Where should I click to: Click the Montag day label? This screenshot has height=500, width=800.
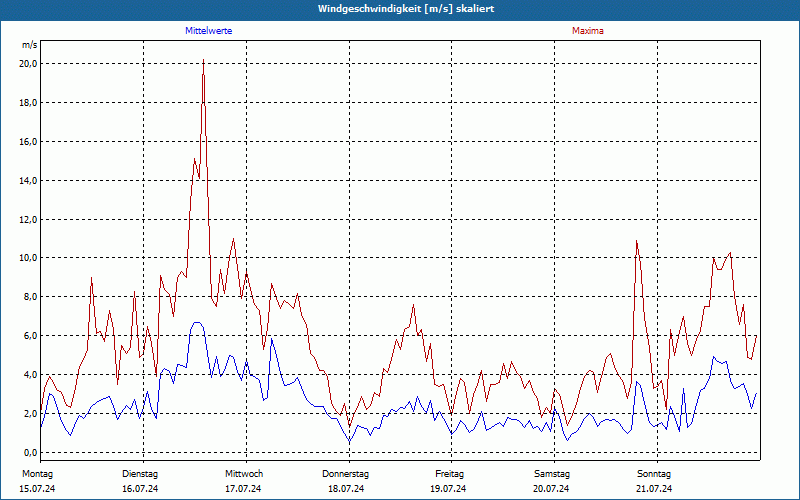[x=37, y=474]
